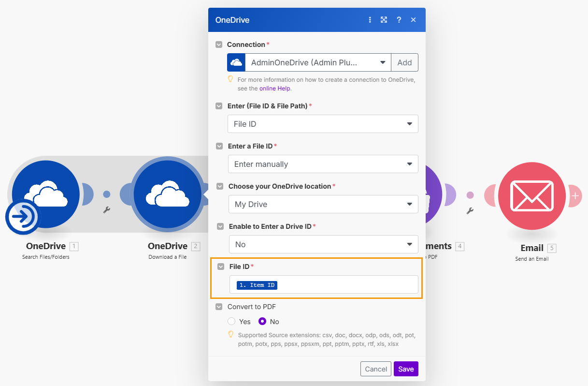The height and width of the screenshot is (386, 588).
Task: Click the number 4 badge on the canvas
Action: 460,246
